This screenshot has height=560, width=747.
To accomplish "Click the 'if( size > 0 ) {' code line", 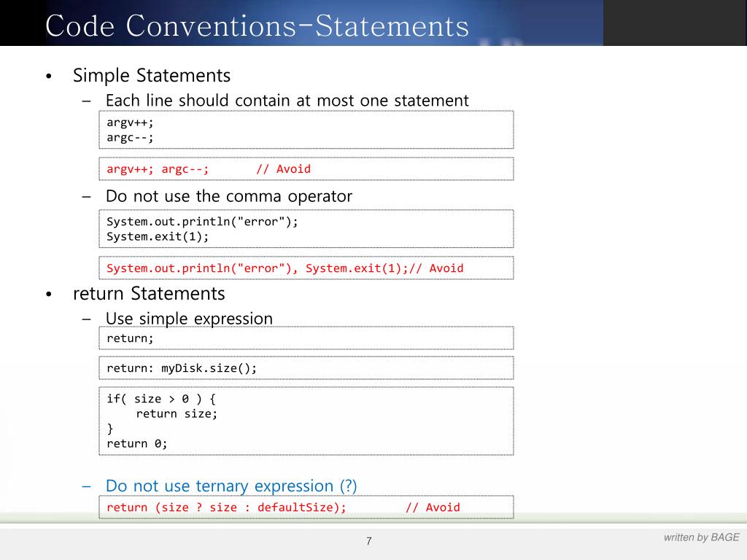I will pyautogui.click(x=161, y=399).
